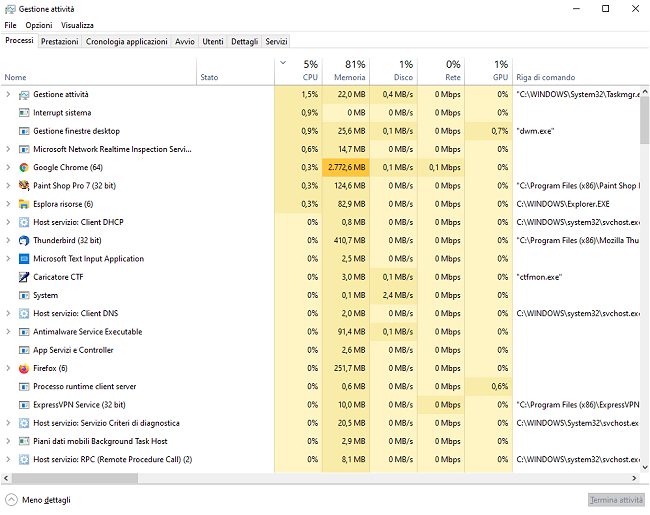This screenshot has width=650, height=515.
Task: Switch to the Utenti tab
Action: pyautogui.click(x=213, y=41)
